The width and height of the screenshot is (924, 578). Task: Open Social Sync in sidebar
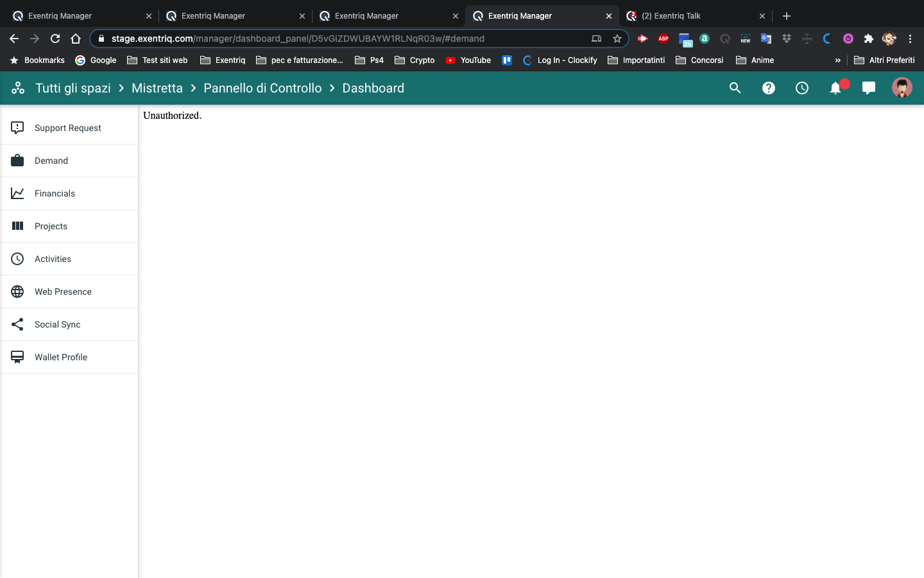point(57,324)
